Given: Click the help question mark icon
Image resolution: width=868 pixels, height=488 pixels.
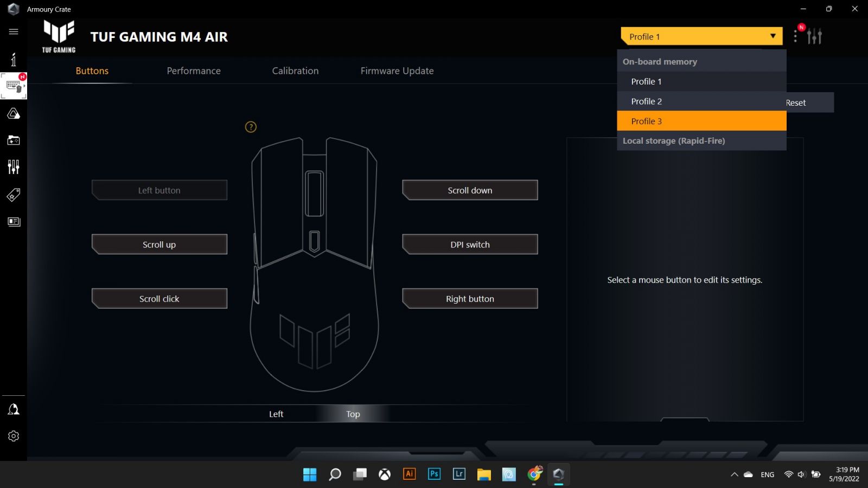Looking at the screenshot, I should click(251, 127).
